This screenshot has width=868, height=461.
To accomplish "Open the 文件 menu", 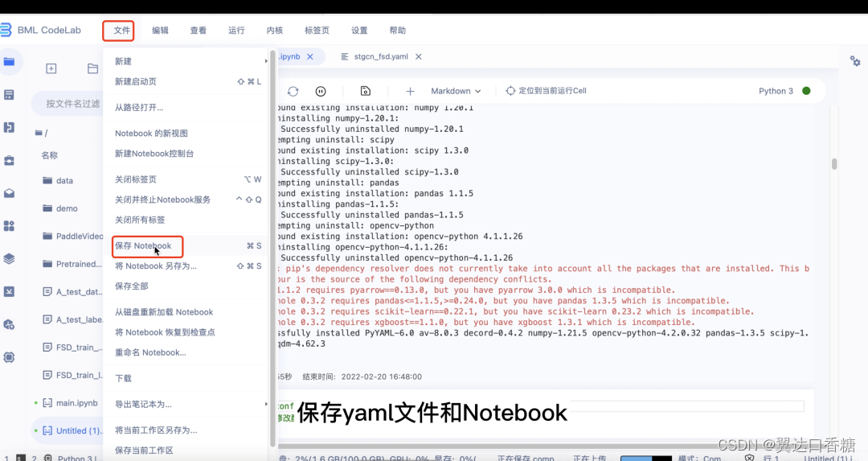I will point(122,31).
